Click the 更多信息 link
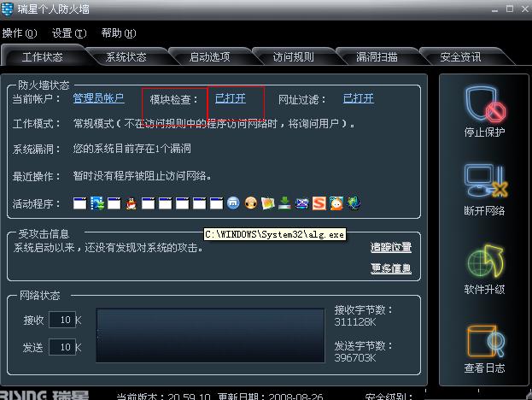 (x=391, y=268)
